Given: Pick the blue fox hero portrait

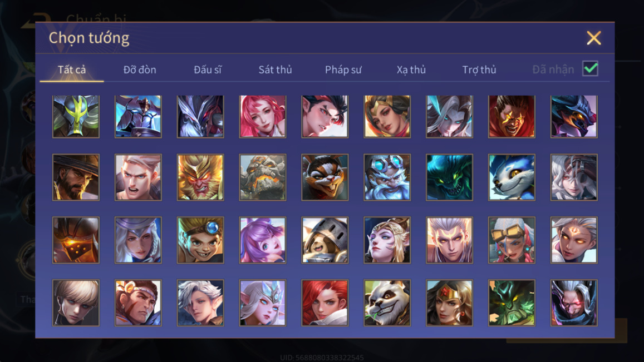Looking at the screenshot, I should 512,177.
